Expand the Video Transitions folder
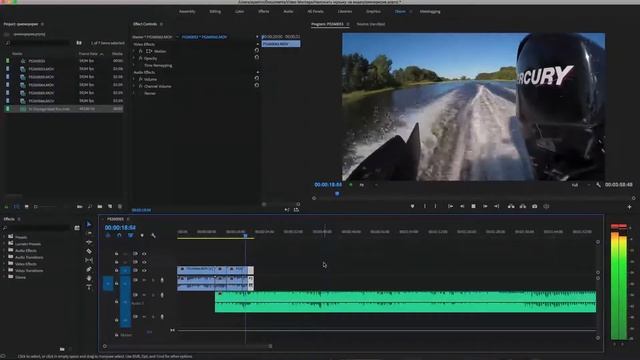The width and height of the screenshot is (640, 360). [4, 270]
